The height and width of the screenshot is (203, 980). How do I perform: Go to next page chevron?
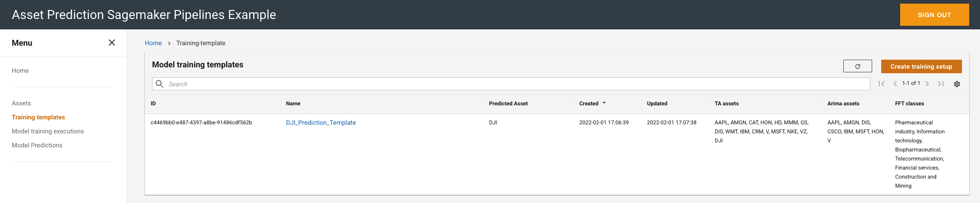point(927,84)
